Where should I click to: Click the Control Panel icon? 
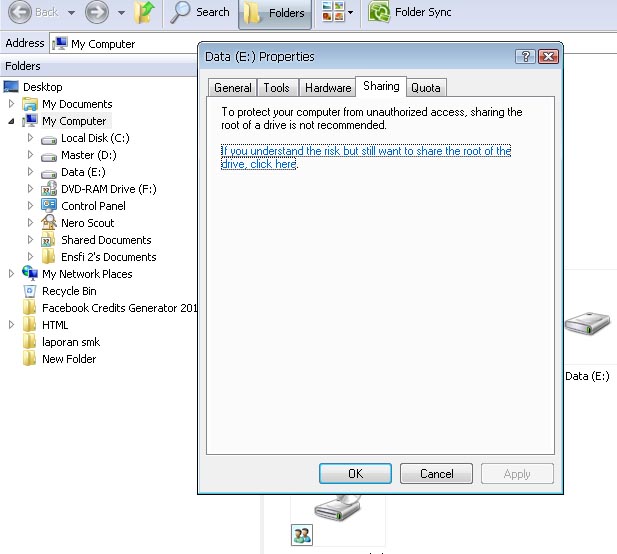pos(49,205)
